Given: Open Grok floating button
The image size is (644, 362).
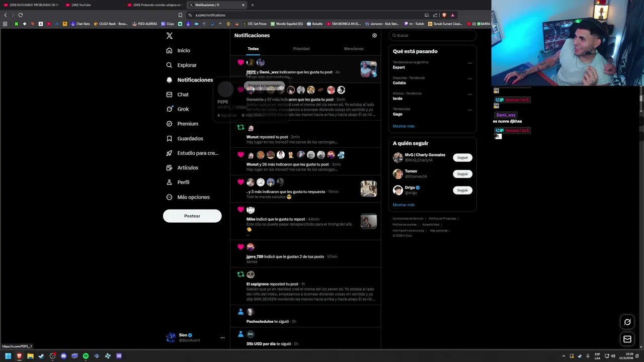Looking at the screenshot, I should click(x=627, y=322).
